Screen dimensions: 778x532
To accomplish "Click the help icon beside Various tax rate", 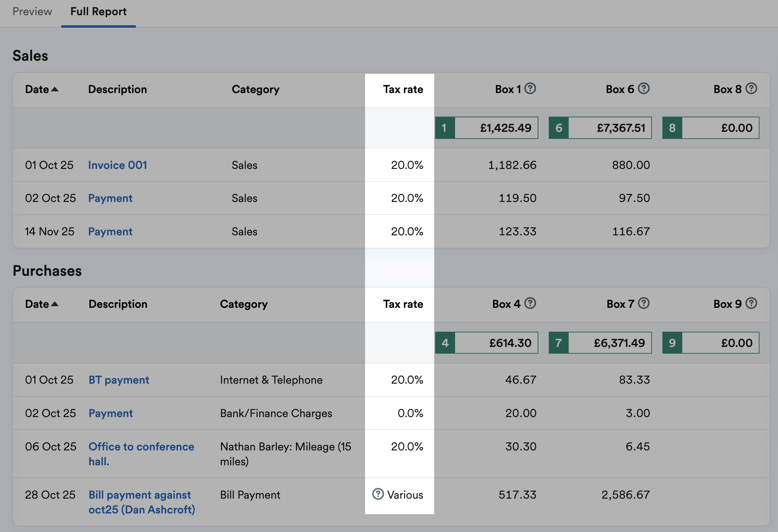I will [378, 494].
